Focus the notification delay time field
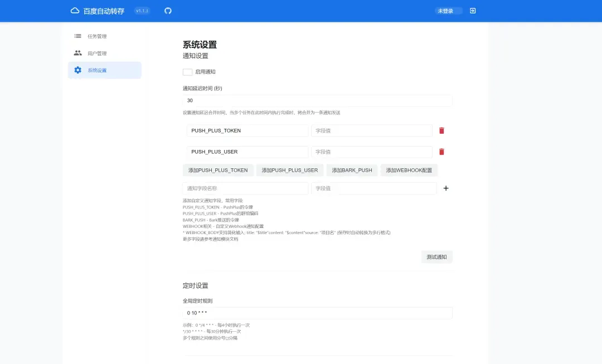 pos(317,101)
